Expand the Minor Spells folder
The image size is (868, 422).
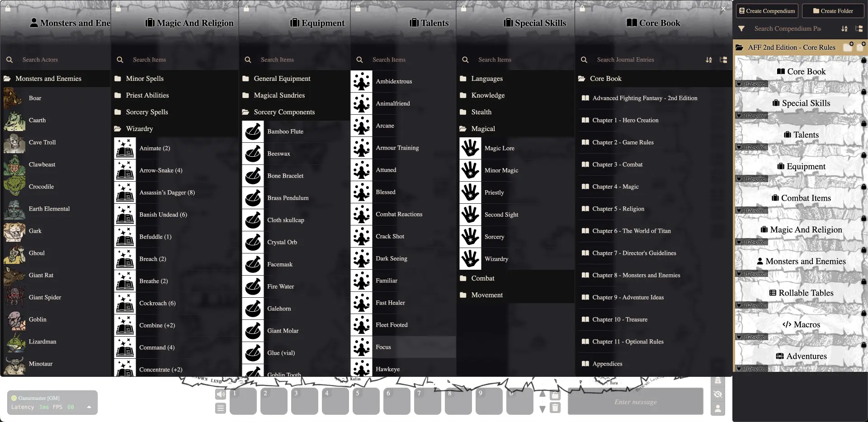pyautogui.click(x=145, y=79)
